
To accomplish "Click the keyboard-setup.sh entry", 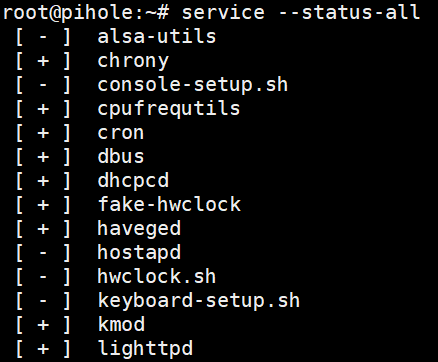I will [x=199, y=302].
